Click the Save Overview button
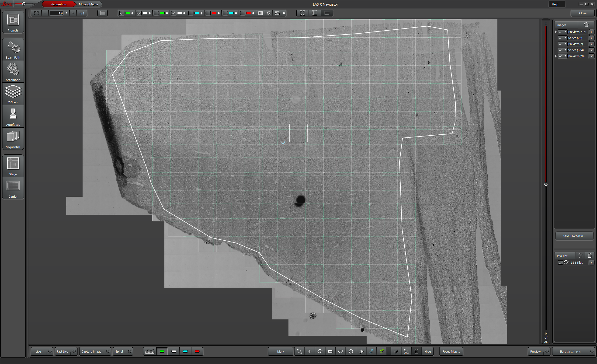The image size is (597, 364). pyautogui.click(x=574, y=236)
